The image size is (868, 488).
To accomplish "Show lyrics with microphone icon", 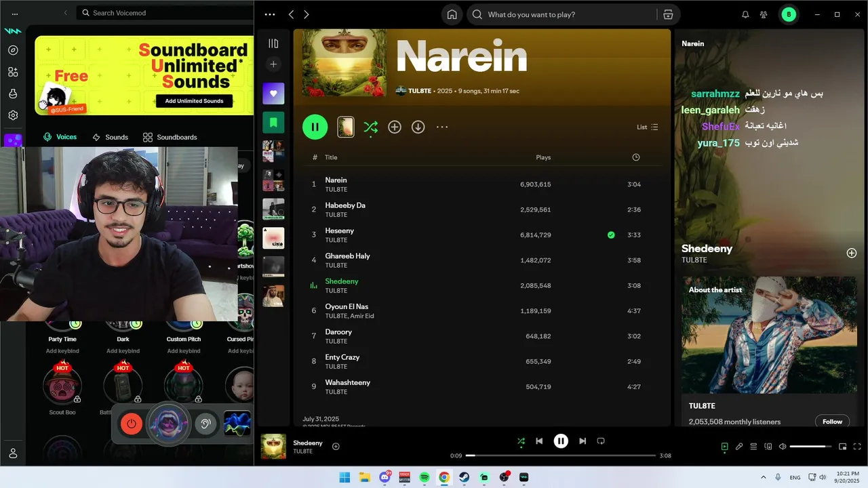I will [739, 447].
